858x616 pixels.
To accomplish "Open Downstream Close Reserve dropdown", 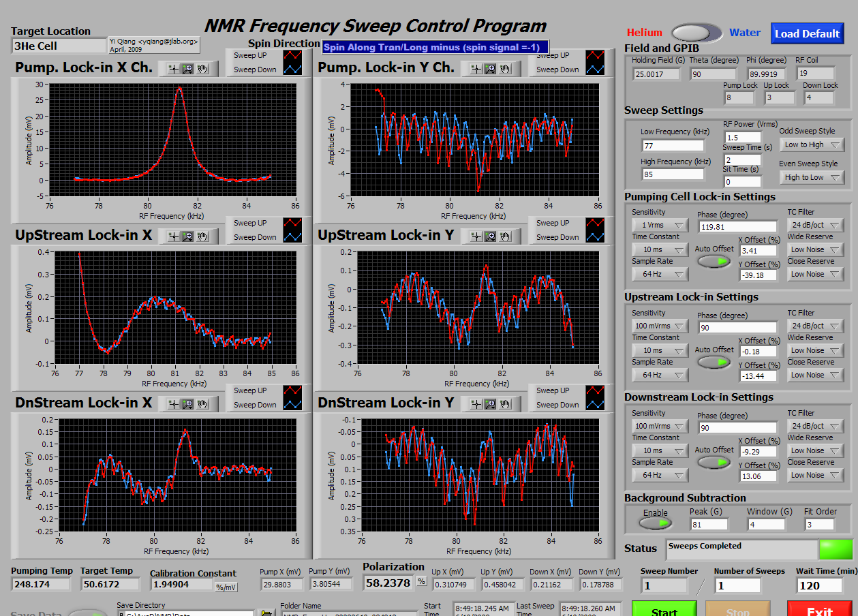I will coord(816,475).
